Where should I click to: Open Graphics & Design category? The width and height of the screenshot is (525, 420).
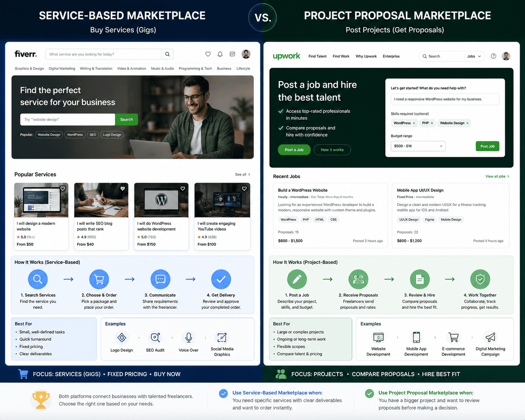coord(29,69)
